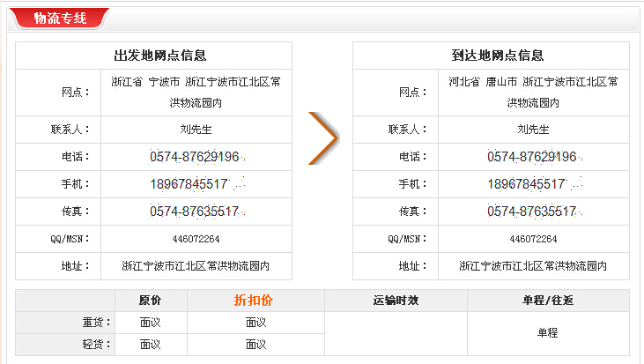The height and width of the screenshot is (364, 644).
Task: Click QQ number 446072264 in departure table
Action: [196, 239]
